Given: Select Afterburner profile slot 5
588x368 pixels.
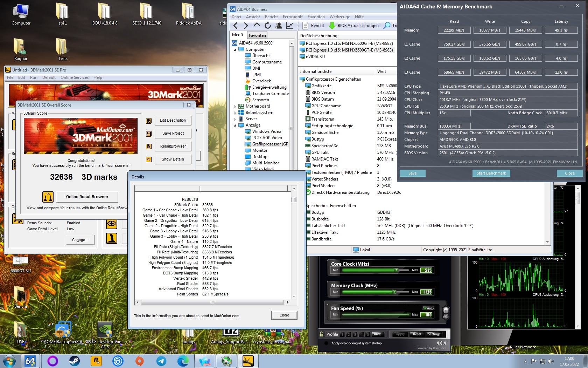Looking at the screenshot, I should tap(367, 334).
